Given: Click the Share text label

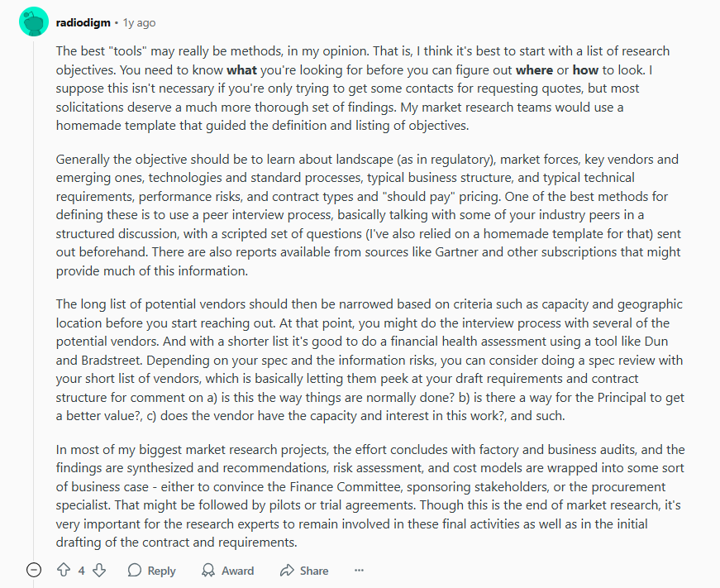Looking at the screenshot, I should click(x=314, y=571).
